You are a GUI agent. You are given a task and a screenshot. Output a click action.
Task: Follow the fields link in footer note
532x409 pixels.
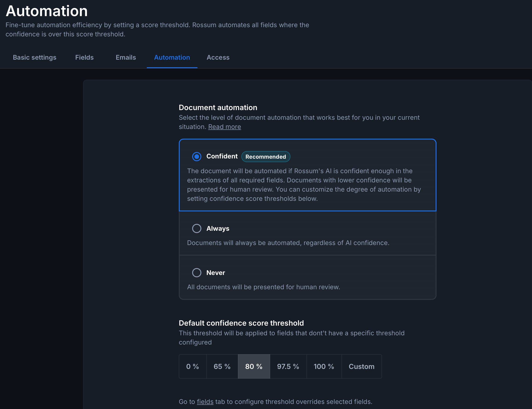(x=205, y=402)
